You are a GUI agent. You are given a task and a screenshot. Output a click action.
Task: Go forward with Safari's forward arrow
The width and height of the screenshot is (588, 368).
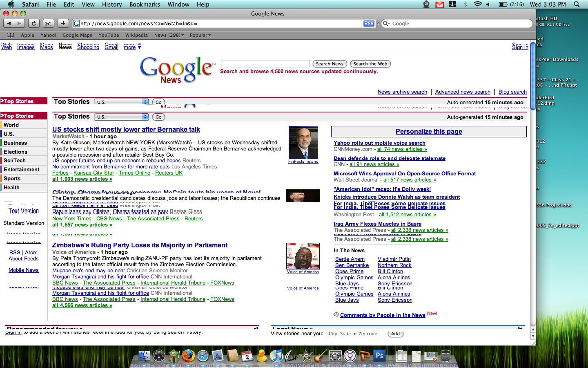(19, 23)
